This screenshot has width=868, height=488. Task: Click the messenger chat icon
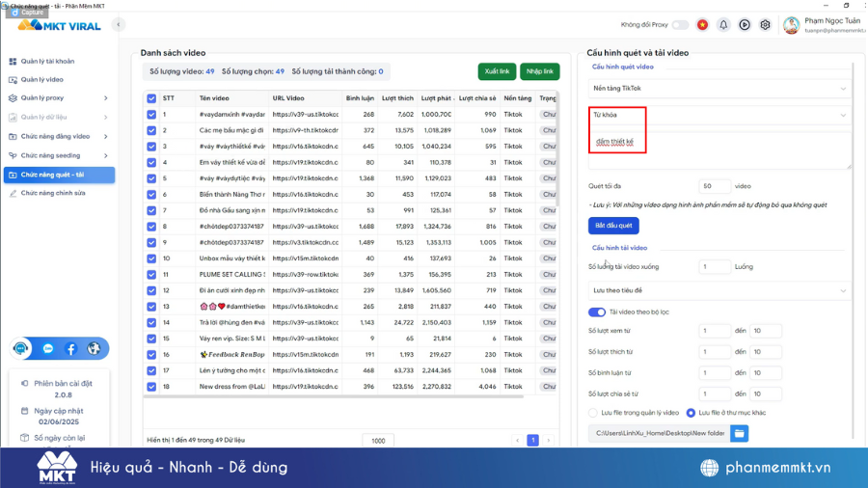click(x=48, y=348)
